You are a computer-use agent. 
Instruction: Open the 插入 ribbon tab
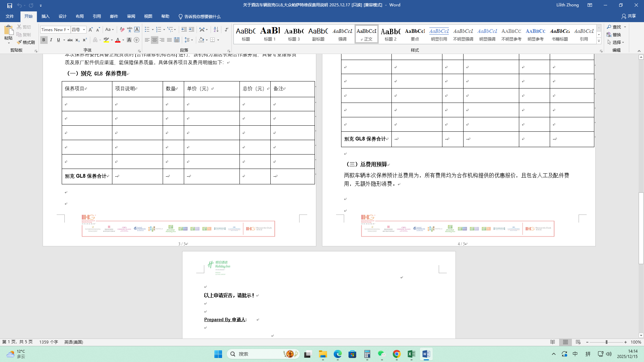45,16
